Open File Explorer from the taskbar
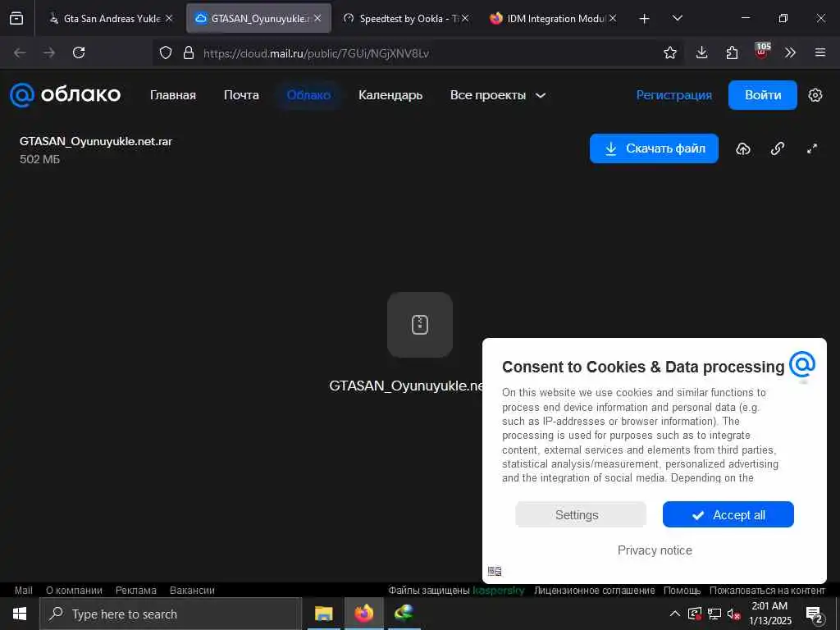This screenshot has width=840, height=630. pyautogui.click(x=323, y=614)
